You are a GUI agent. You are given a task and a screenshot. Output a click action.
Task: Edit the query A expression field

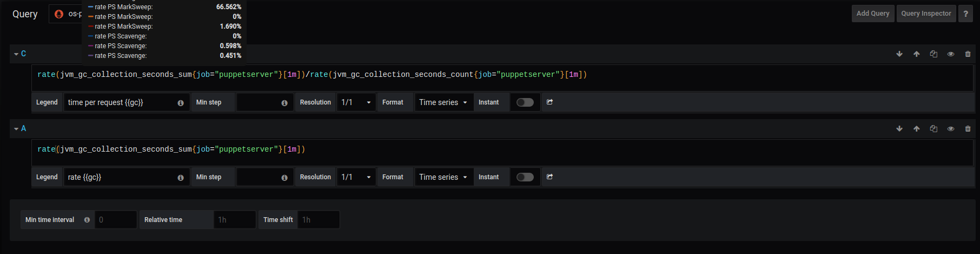pyautogui.click(x=502, y=153)
